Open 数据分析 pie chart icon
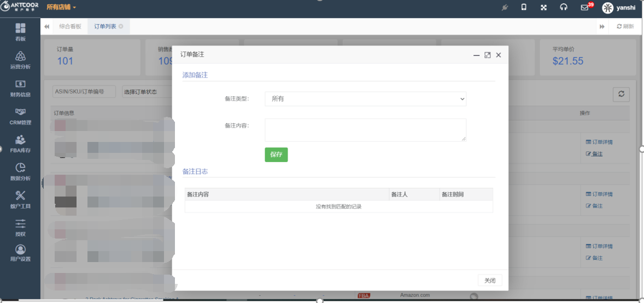 click(x=20, y=171)
